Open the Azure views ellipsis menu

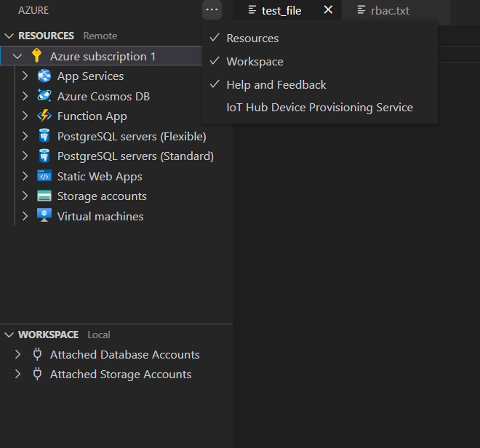tap(212, 9)
